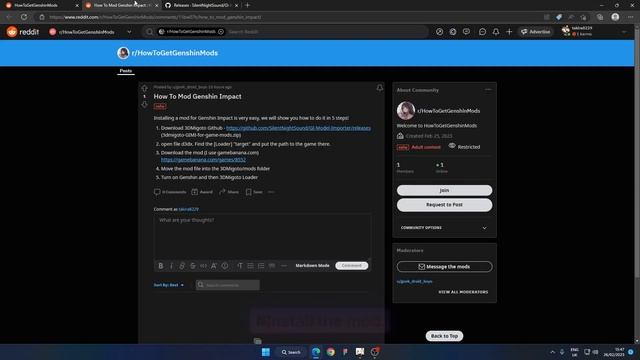Screen dimensions: 640x360
Task: Click the Advertise button
Action: [535, 32]
